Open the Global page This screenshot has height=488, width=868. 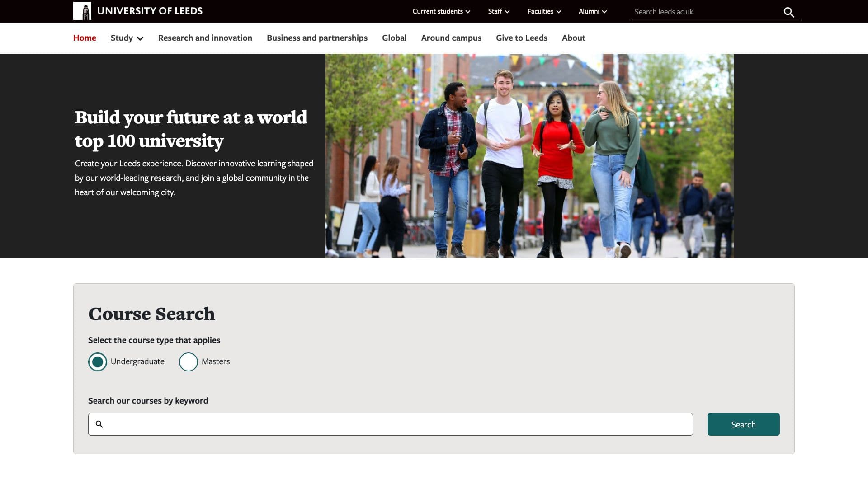pyautogui.click(x=394, y=38)
